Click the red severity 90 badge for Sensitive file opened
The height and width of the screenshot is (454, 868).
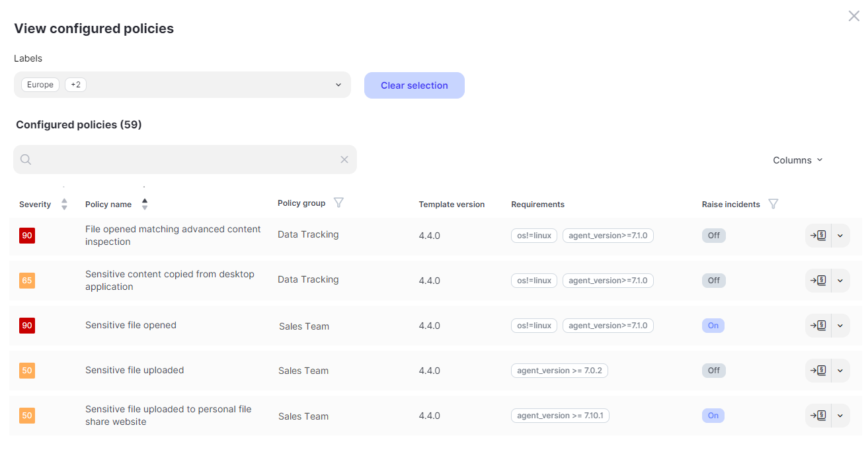pyautogui.click(x=27, y=326)
